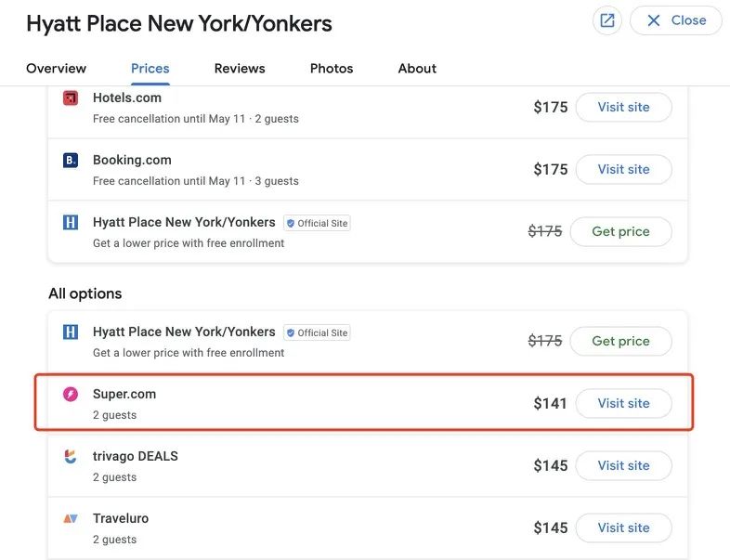Click the All options heading

point(85,293)
